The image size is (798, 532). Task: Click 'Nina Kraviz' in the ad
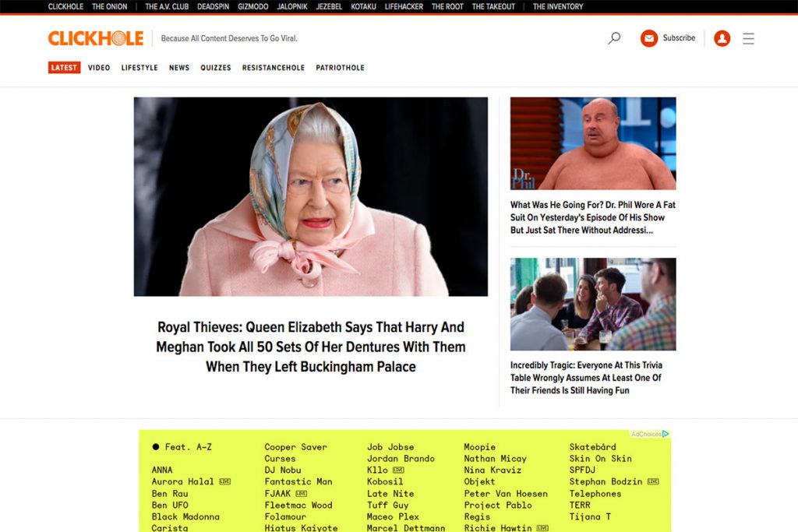[x=493, y=470]
